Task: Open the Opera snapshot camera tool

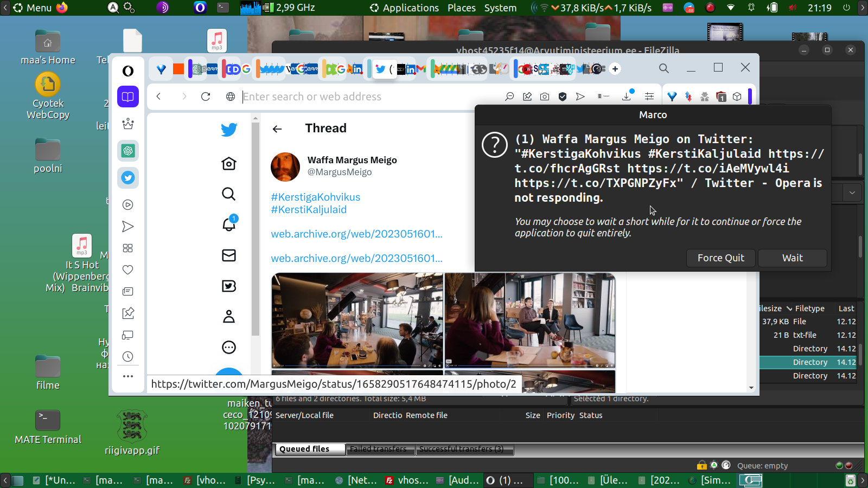Action: click(x=545, y=97)
